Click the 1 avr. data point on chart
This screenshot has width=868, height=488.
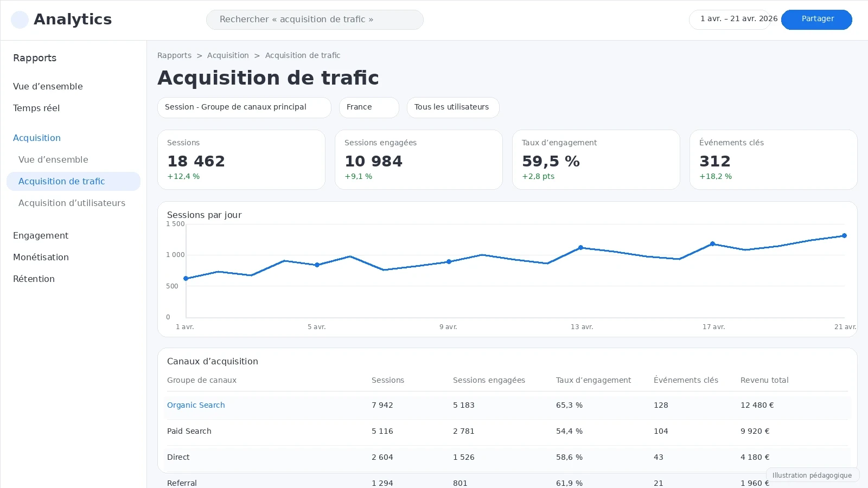coord(186,279)
